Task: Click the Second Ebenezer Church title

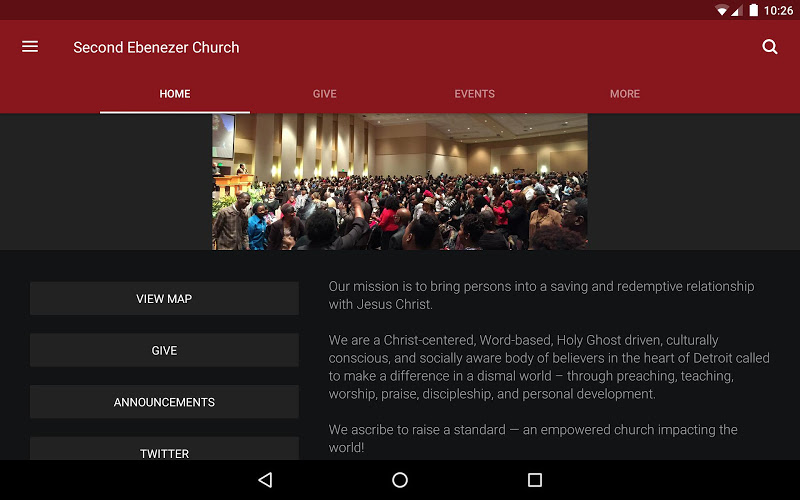Action: coord(156,47)
